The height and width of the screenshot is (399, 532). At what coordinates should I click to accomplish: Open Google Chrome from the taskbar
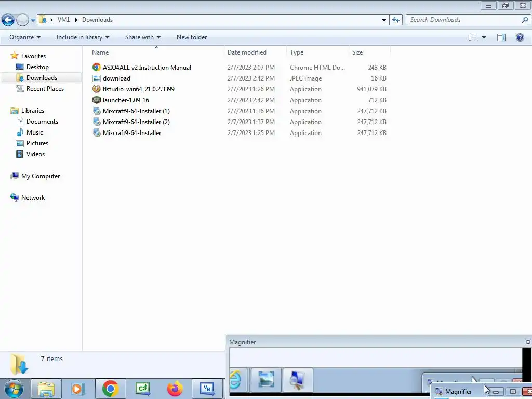[x=110, y=389]
